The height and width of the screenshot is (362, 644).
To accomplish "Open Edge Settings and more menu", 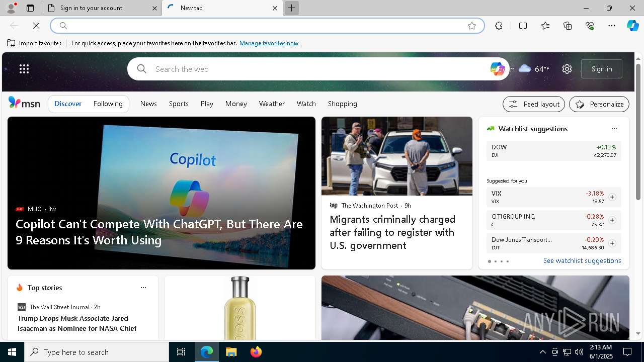I will (x=612, y=26).
